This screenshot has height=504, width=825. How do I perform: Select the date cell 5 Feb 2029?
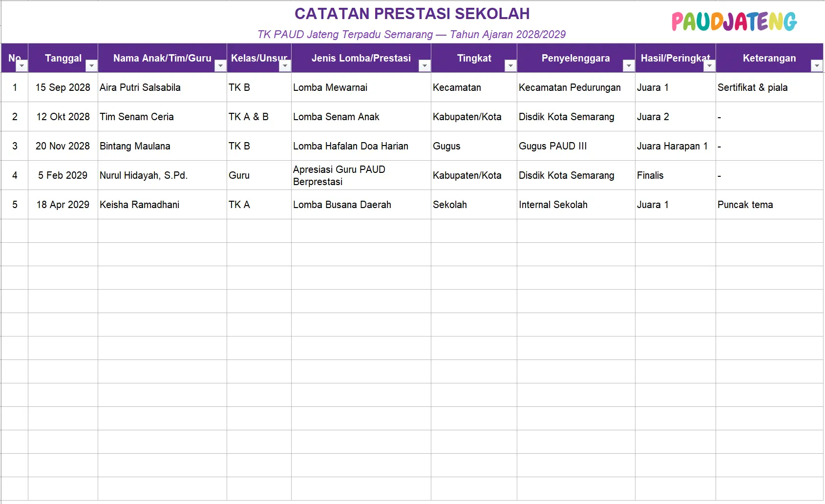pos(63,175)
